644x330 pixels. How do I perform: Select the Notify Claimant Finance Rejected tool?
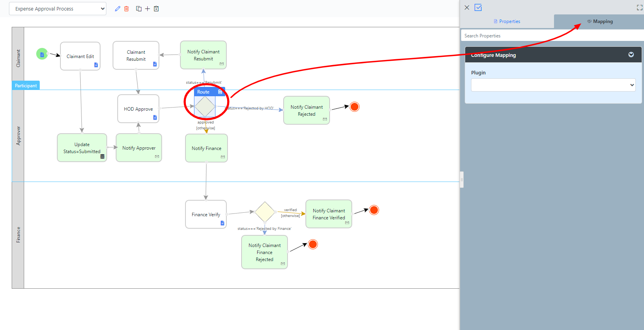coord(265,252)
